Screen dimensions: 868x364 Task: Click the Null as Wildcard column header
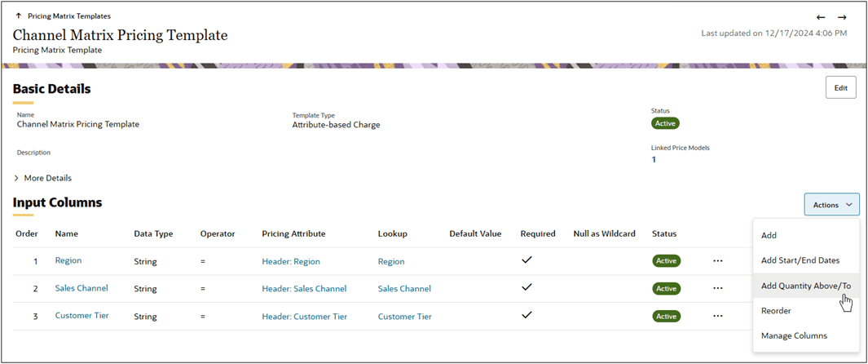pos(604,233)
